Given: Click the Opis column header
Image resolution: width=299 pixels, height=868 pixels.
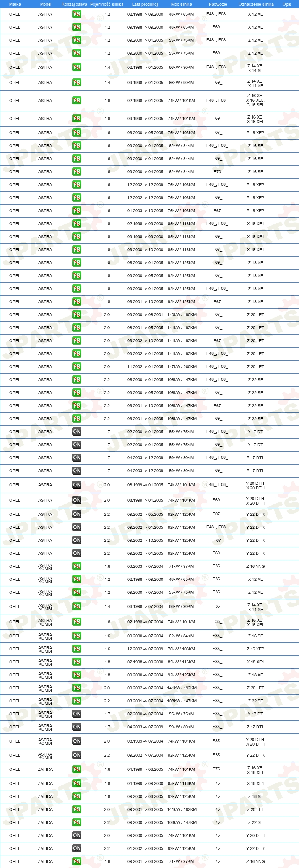Looking at the screenshot, I should pyautogui.click(x=287, y=4).
